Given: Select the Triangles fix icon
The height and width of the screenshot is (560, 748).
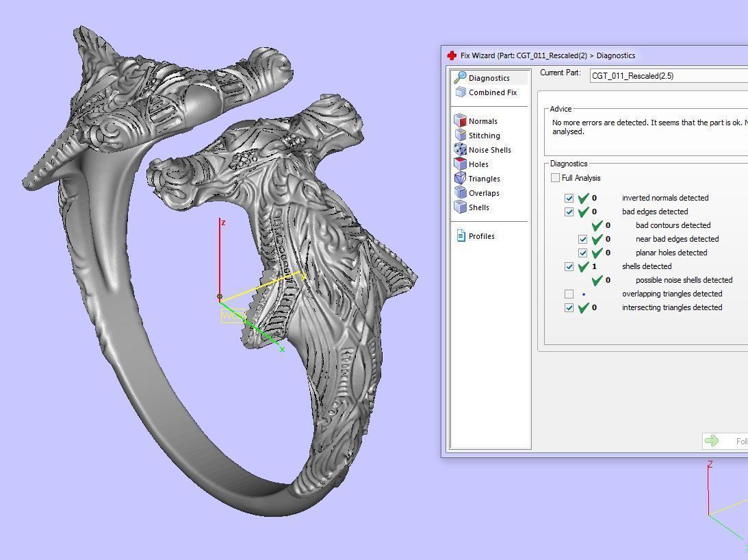Looking at the screenshot, I should pyautogui.click(x=460, y=178).
